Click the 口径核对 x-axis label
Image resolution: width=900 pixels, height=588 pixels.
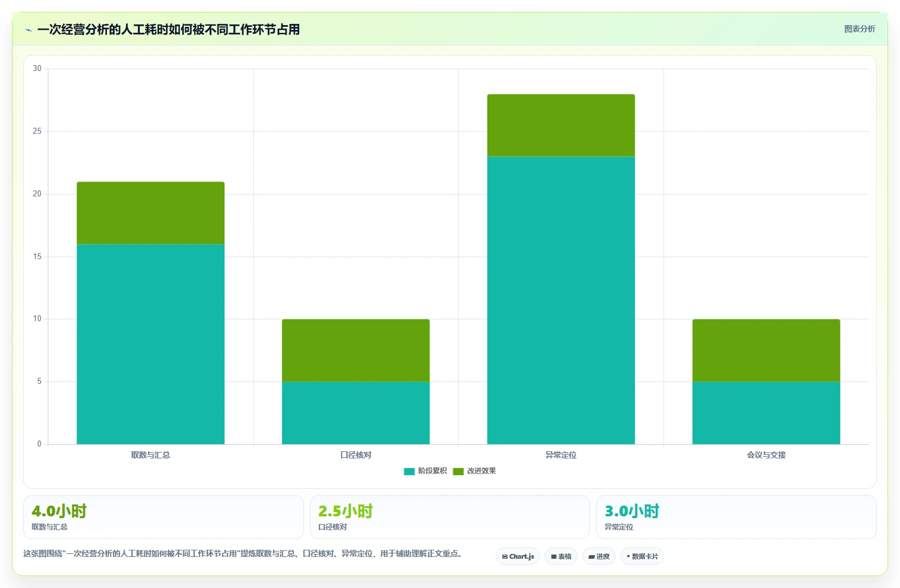[356, 455]
